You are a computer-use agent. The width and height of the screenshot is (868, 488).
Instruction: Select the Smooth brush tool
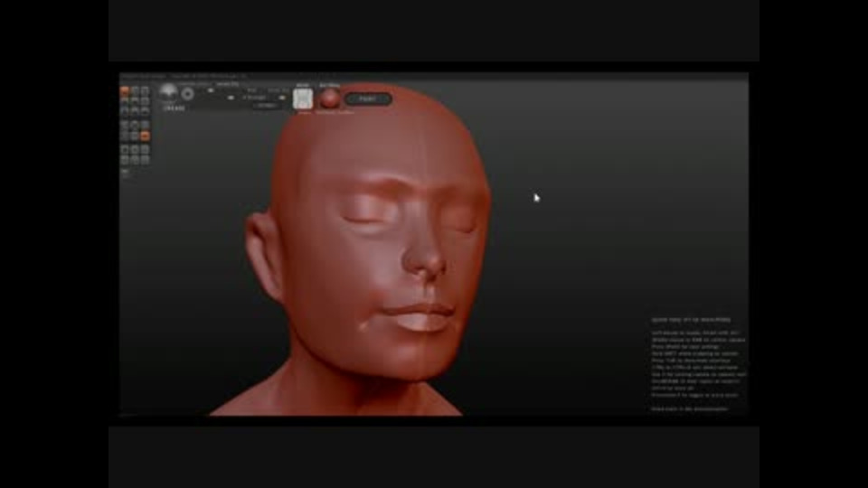coord(145,111)
